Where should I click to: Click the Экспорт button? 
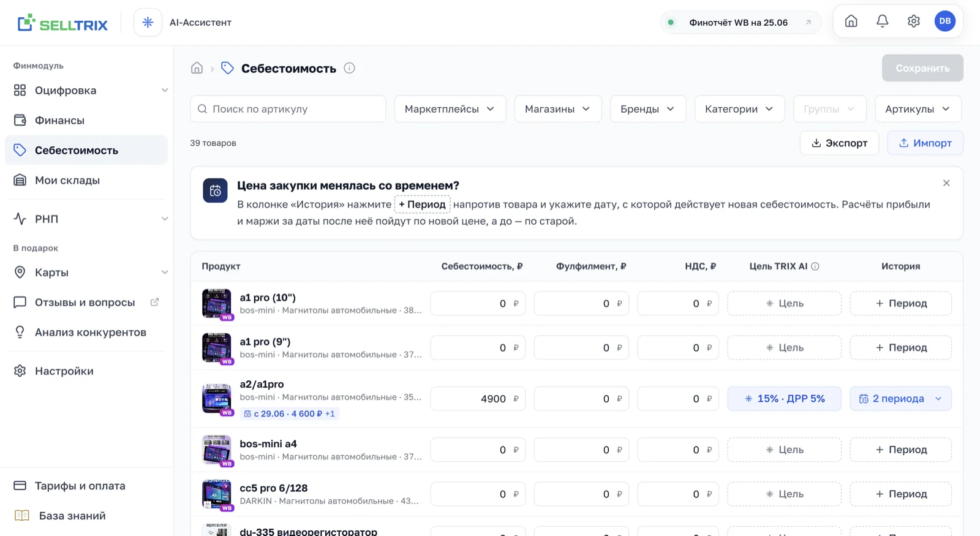839,143
